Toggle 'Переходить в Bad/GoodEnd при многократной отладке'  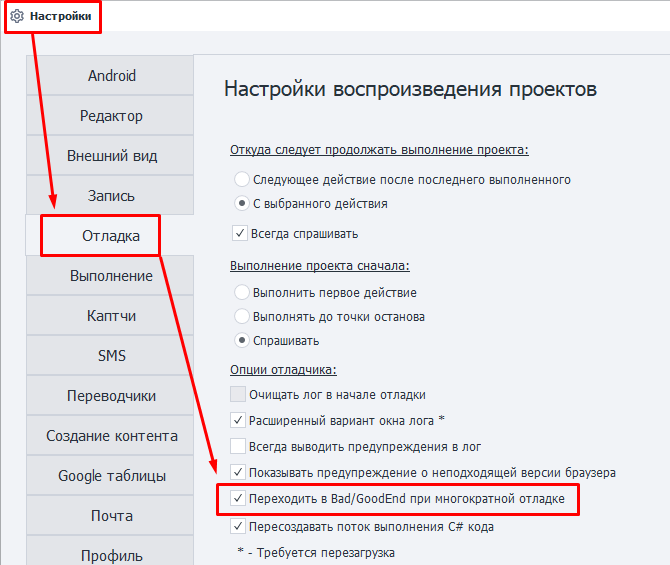click(x=238, y=498)
